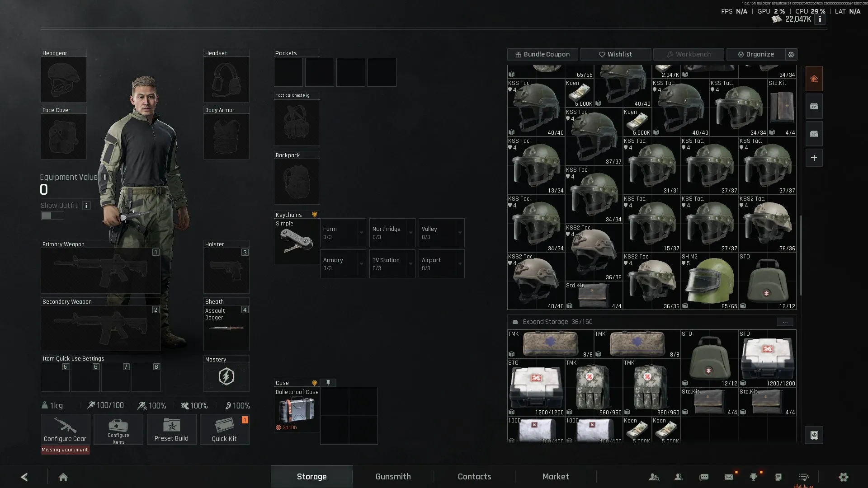
Task: Add a new storage tab with plus icon
Action: [x=814, y=158]
